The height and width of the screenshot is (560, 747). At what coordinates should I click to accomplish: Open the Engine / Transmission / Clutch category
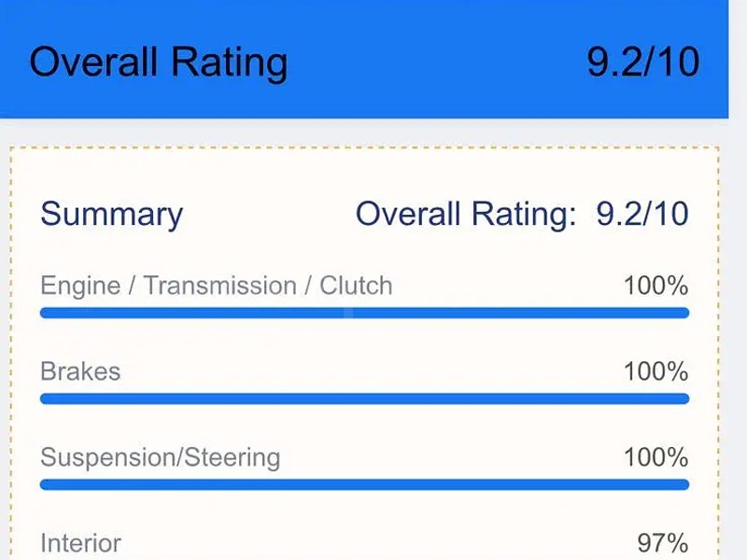pyautogui.click(x=216, y=286)
